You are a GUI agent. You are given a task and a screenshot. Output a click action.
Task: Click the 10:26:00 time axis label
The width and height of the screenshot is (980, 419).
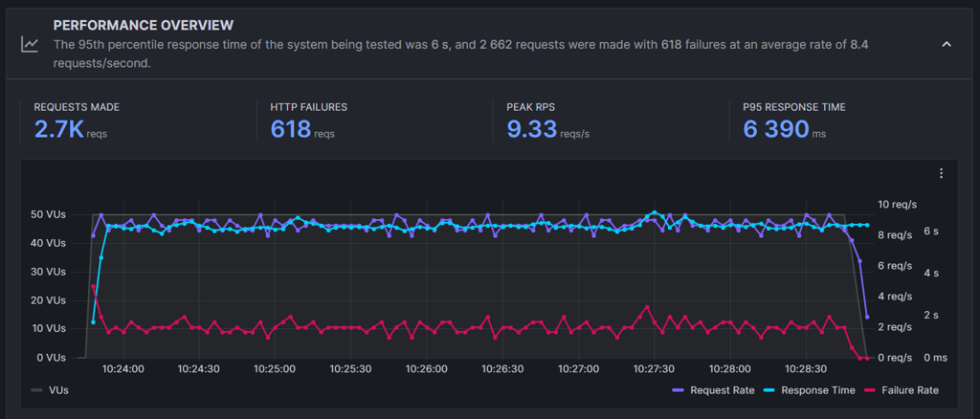click(428, 369)
